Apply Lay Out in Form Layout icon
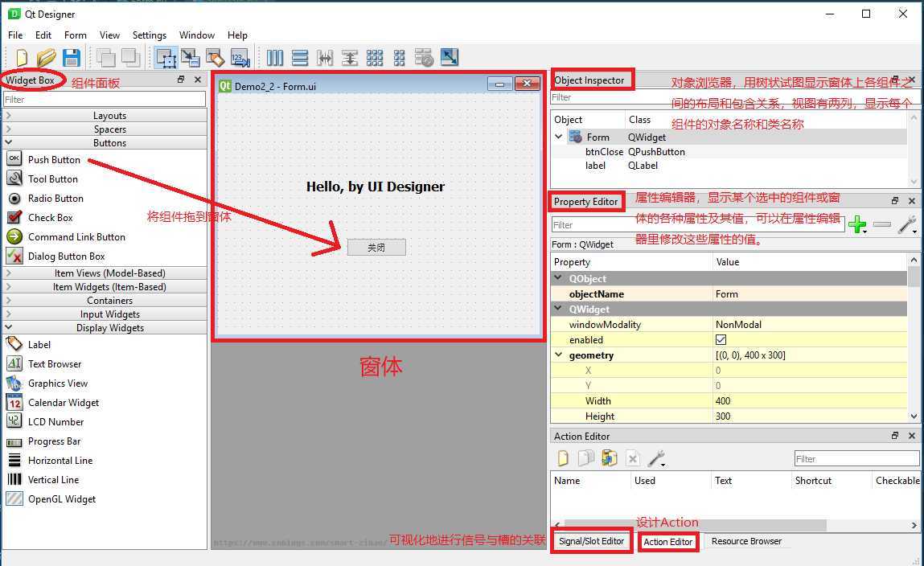The height and width of the screenshot is (566, 924). [x=399, y=58]
